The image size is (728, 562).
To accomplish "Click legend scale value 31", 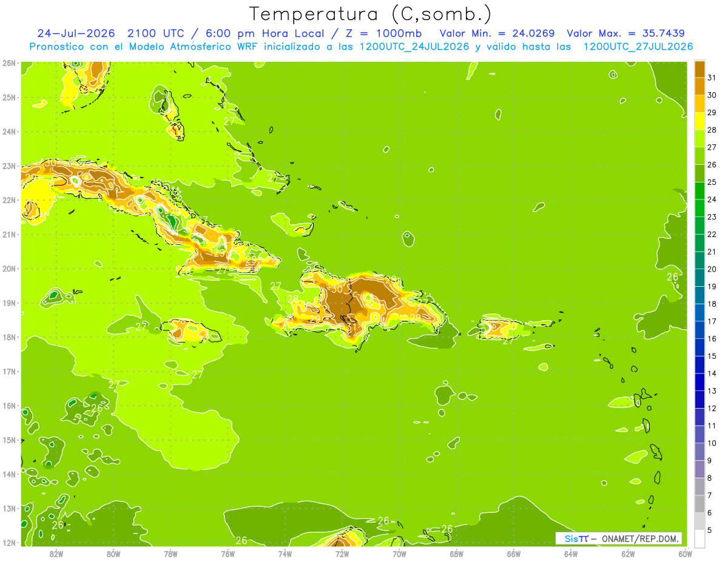I will pos(712,78).
